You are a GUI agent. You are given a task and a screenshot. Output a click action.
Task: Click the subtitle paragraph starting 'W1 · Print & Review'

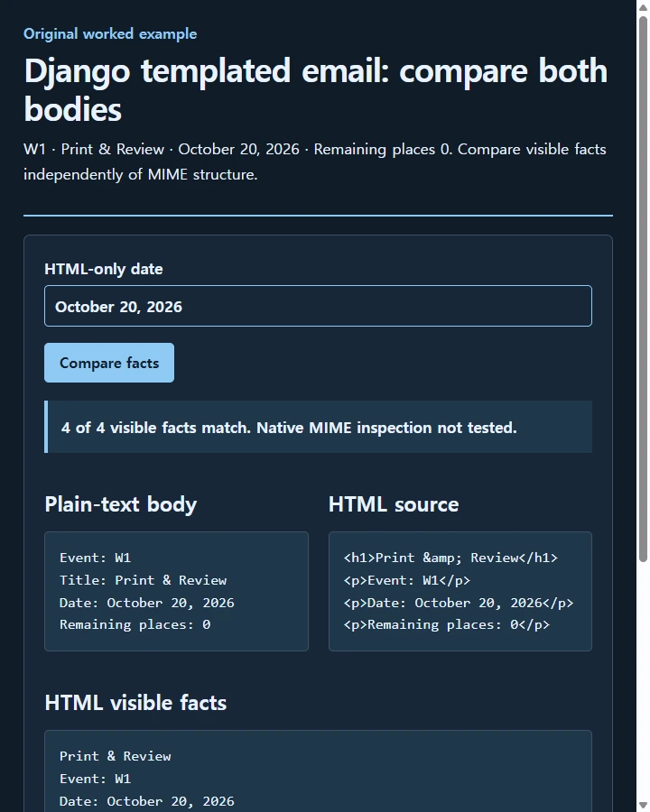315,161
